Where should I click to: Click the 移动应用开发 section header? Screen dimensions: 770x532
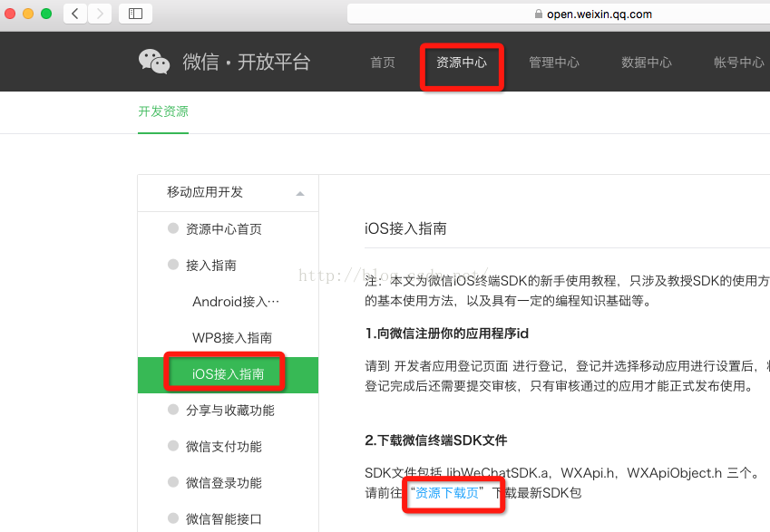[x=228, y=192]
